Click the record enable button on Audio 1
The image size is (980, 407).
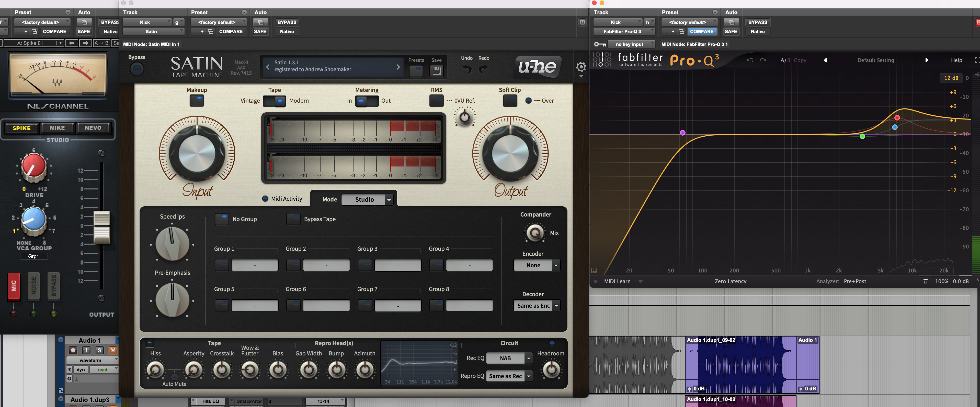tap(73, 350)
